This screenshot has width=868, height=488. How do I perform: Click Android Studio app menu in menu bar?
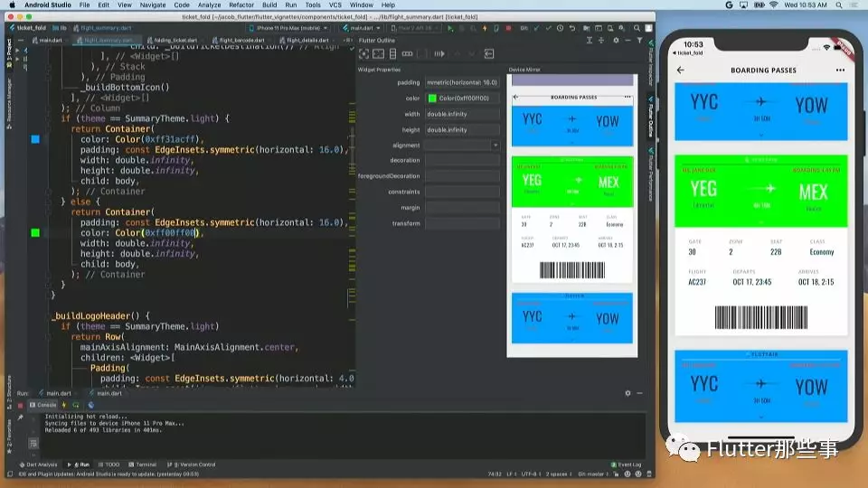click(x=48, y=5)
